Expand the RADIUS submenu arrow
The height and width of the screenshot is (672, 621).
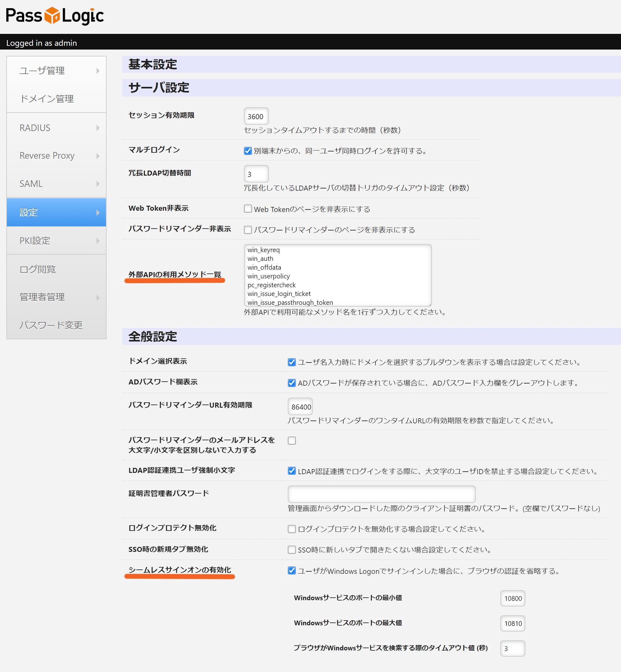98,128
